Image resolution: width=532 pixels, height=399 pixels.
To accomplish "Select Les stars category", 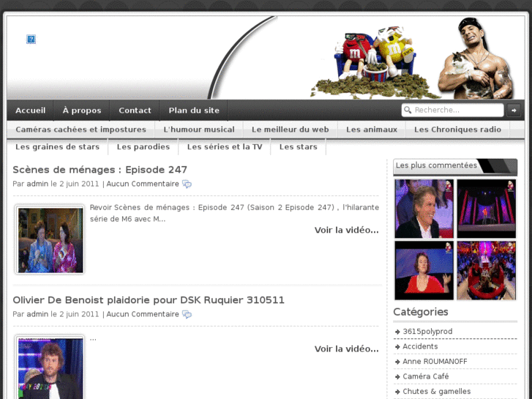I will (299, 146).
